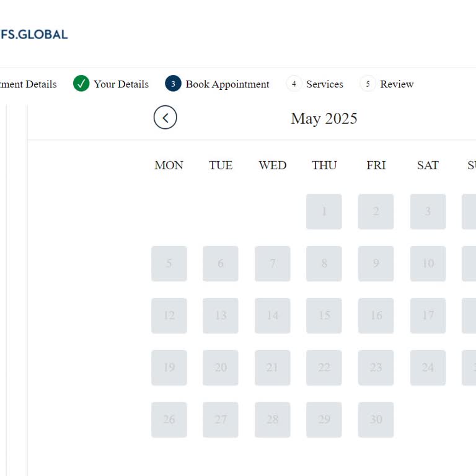Open the Appointment Details step label

coord(29,84)
